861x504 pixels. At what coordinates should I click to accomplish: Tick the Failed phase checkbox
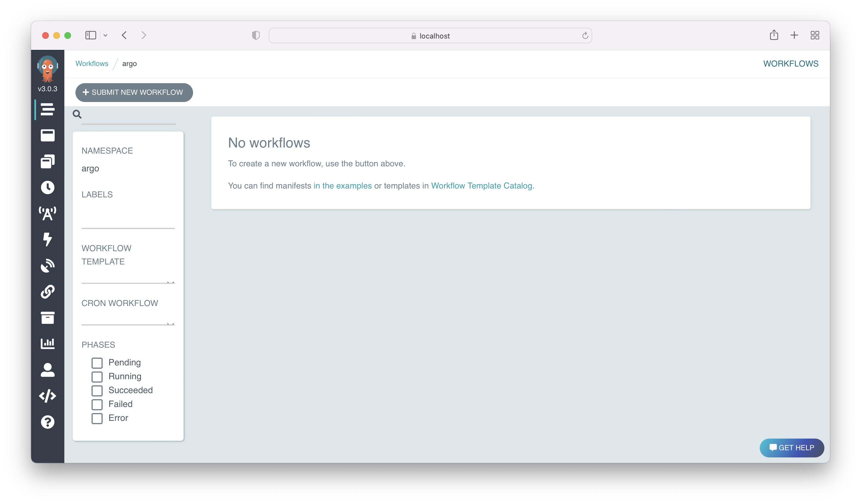tap(97, 404)
